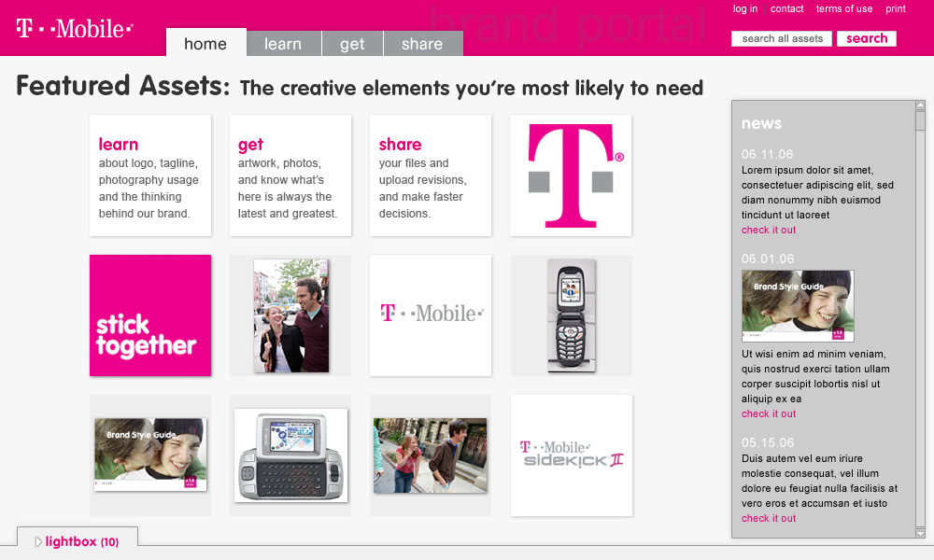
Task: Click inside the search all assets field
Action: (781, 38)
